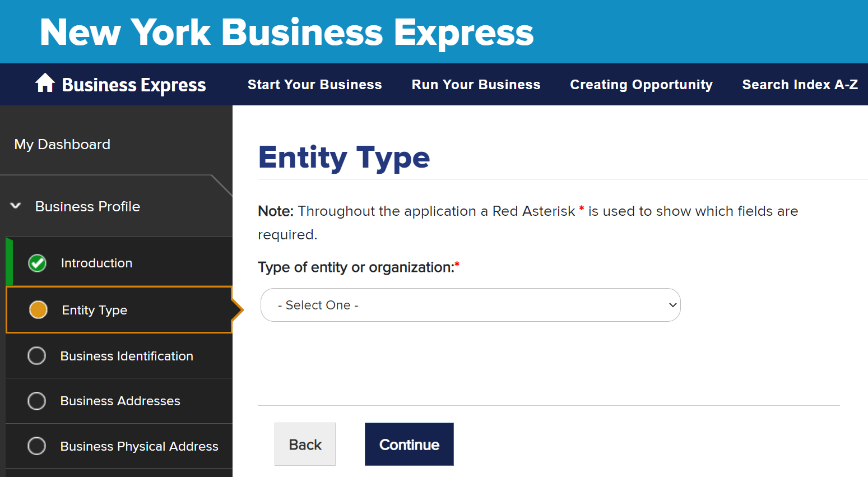Screen dimensions: 868x477
Task: Open the Introduction step in the sidebar
Action: coord(96,263)
